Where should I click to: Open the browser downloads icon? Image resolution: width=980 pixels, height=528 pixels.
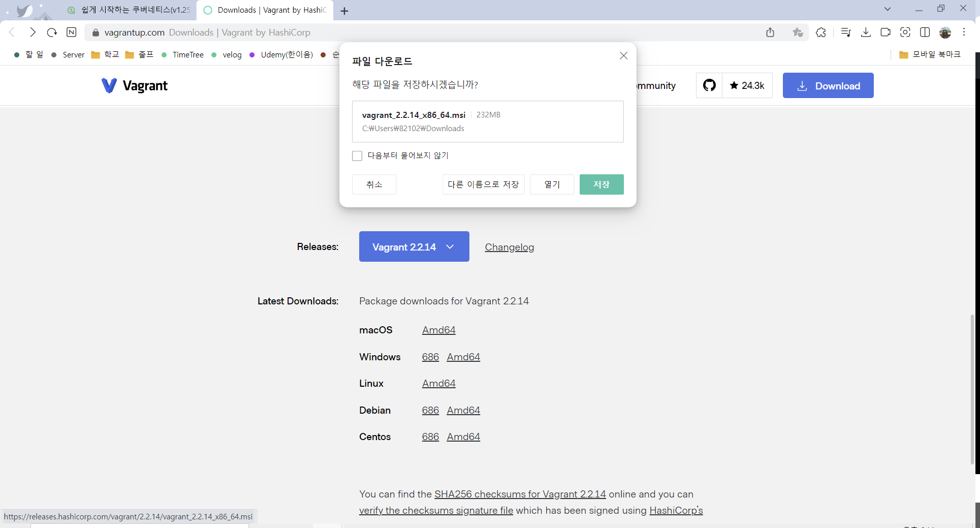[866, 33]
